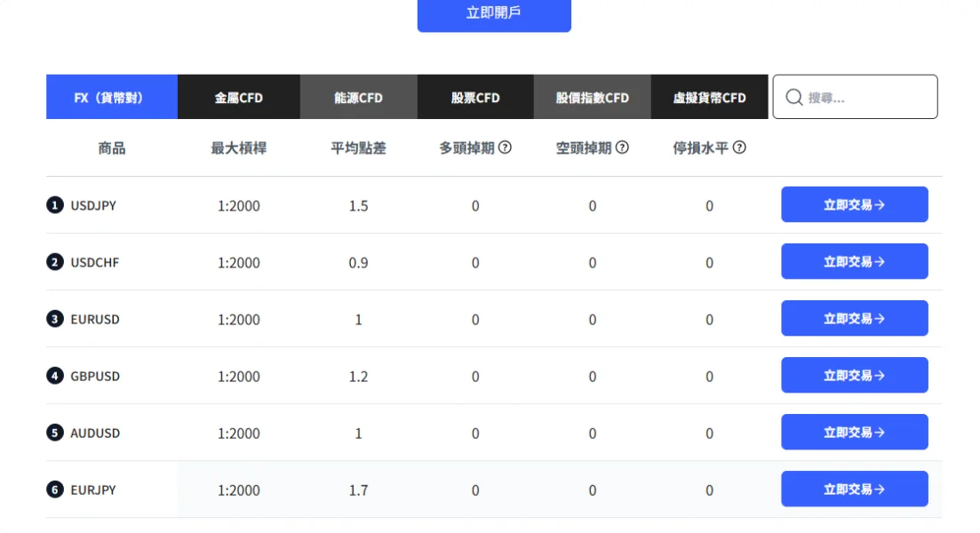The image size is (980, 533).
Task: Click the 平均點差 column header
Action: click(359, 148)
